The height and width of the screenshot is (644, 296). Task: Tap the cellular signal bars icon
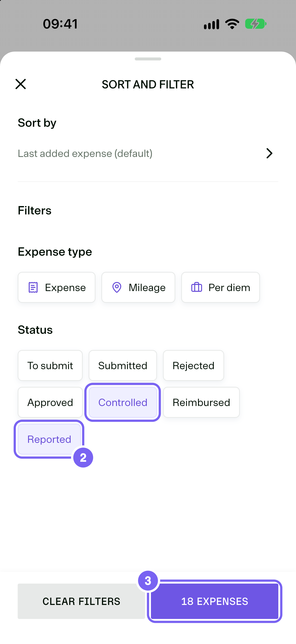[212, 24]
